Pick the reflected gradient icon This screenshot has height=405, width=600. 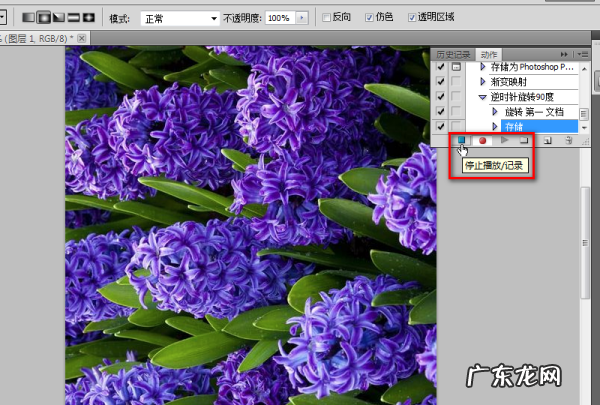click(x=74, y=18)
